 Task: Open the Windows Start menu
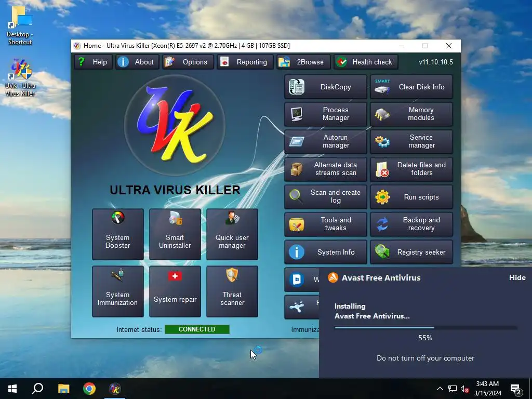[12, 389]
